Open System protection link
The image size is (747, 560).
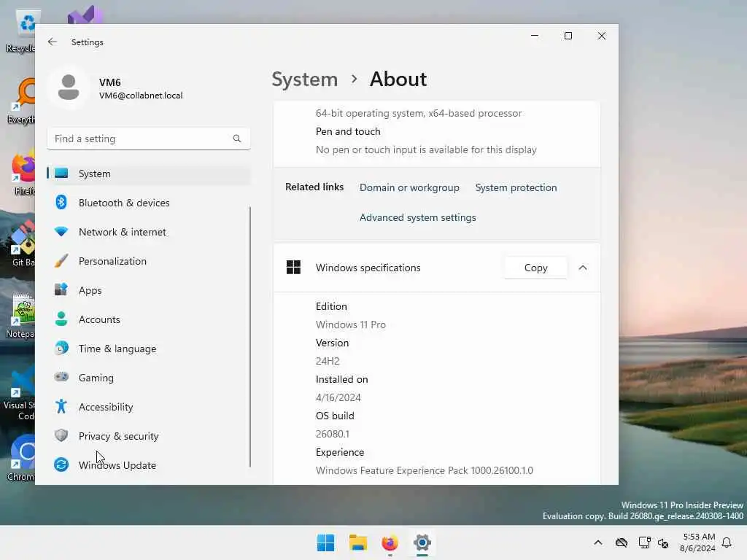(516, 187)
